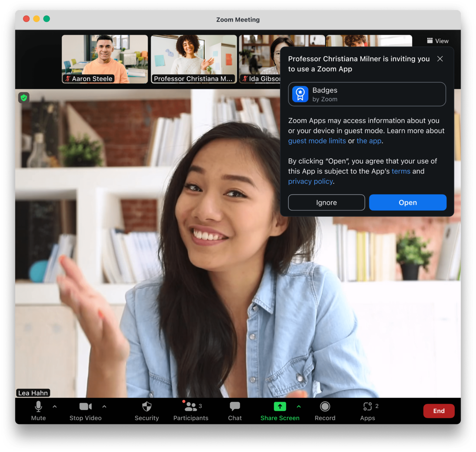476x452 pixels.
Task: Click the green encryption shield icon
Action: coord(24,98)
